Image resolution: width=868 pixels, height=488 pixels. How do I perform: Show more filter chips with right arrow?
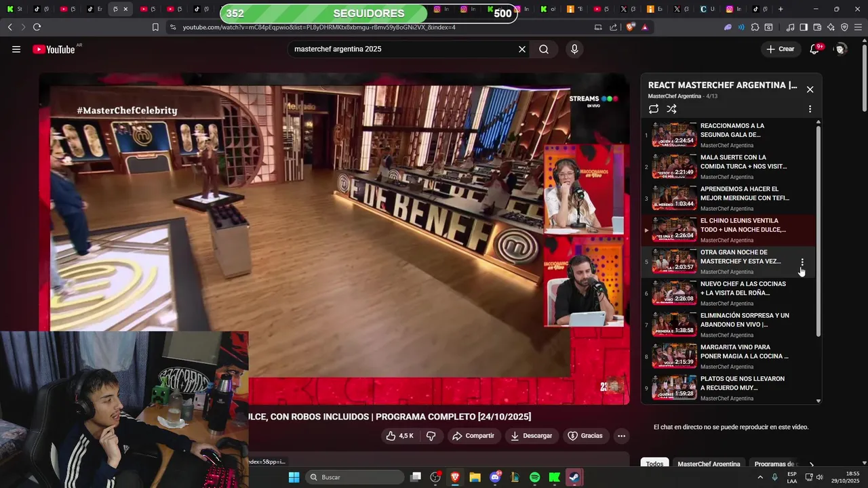pyautogui.click(x=811, y=465)
